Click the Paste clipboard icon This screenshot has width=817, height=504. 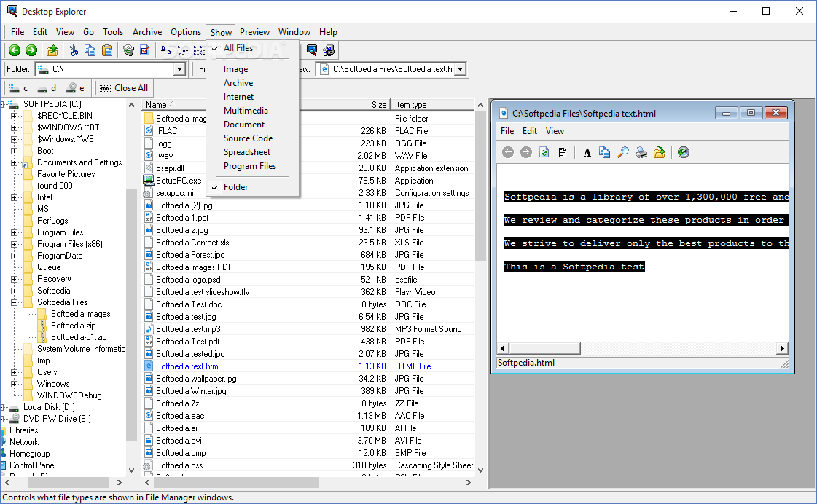[107, 50]
